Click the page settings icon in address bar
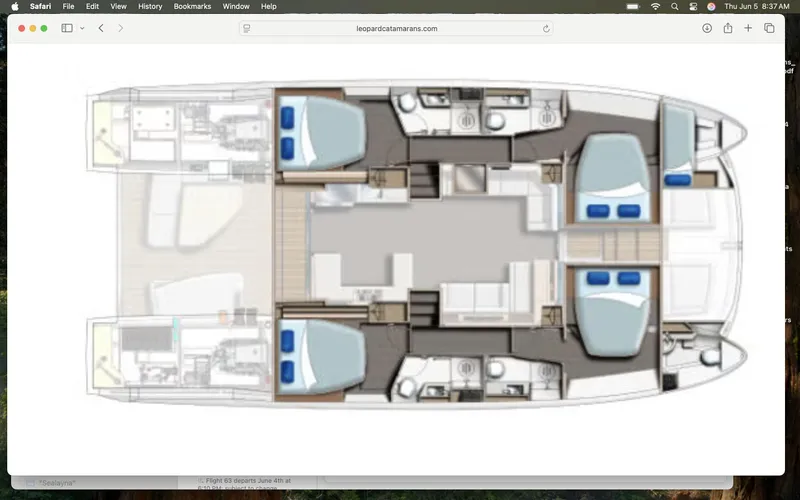 [246, 29]
